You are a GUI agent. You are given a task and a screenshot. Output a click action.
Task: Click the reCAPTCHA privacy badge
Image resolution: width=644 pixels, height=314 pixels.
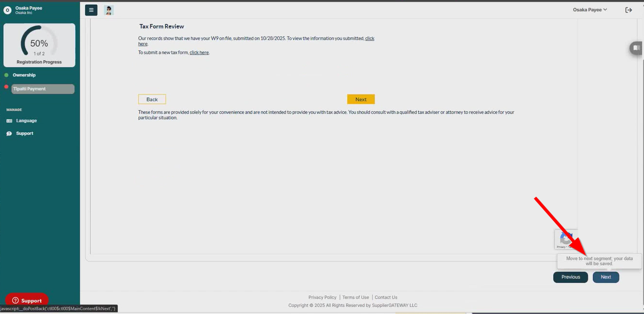pyautogui.click(x=566, y=240)
